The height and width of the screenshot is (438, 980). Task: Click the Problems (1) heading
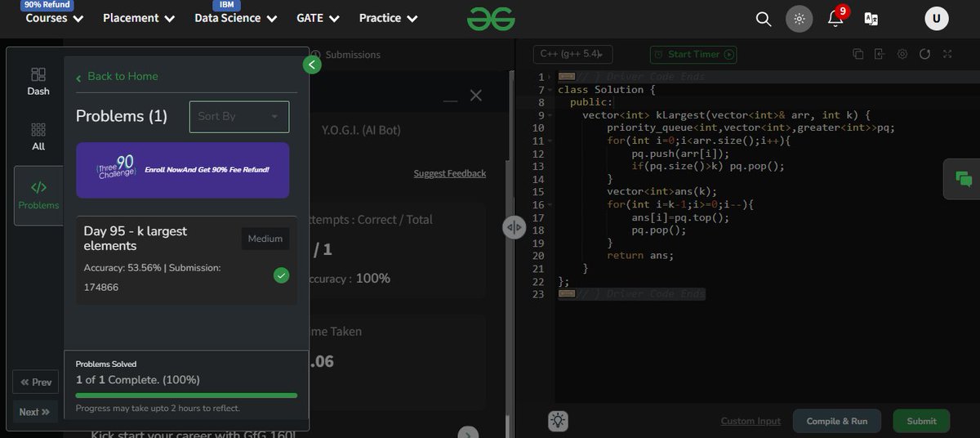pyautogui.click(x=122, y=116)
